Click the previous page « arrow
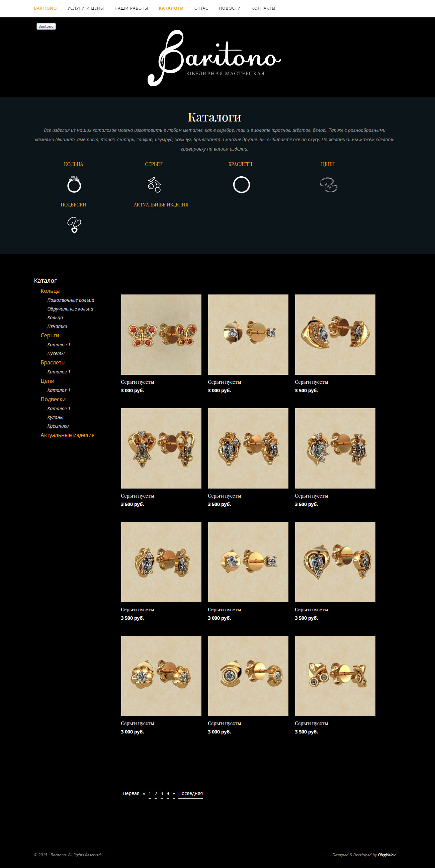Viewport: 435px width, 868px height. (144, 793)
